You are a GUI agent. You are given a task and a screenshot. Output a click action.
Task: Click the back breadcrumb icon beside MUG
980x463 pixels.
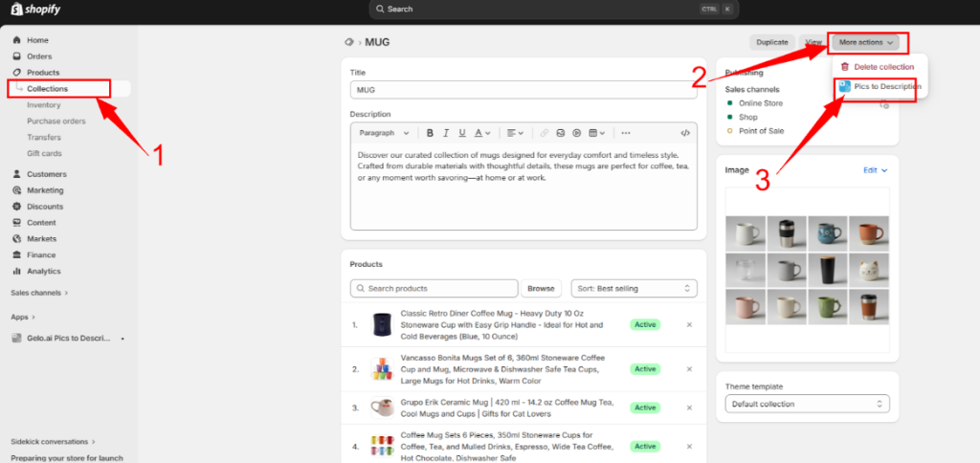(348, 42)
